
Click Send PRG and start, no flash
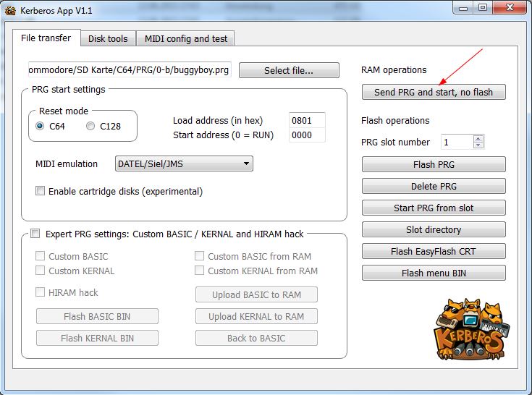coord(433,92)
